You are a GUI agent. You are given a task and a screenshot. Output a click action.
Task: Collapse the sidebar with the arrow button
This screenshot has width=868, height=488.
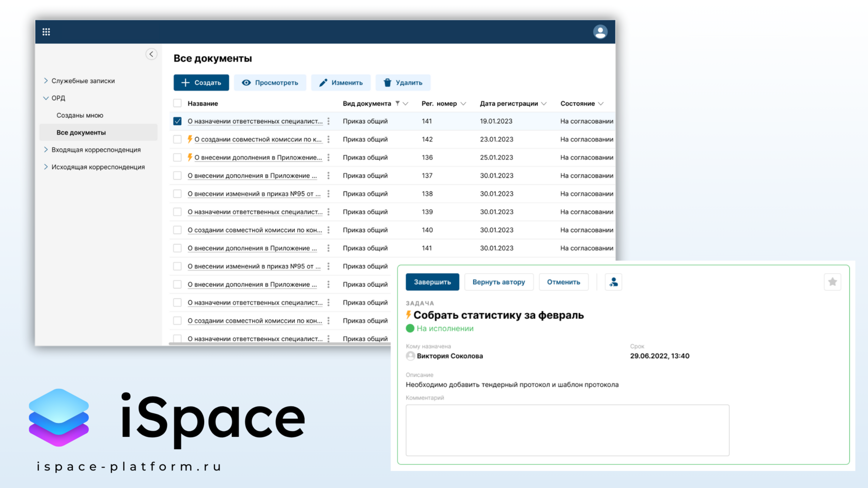point(151,54)
